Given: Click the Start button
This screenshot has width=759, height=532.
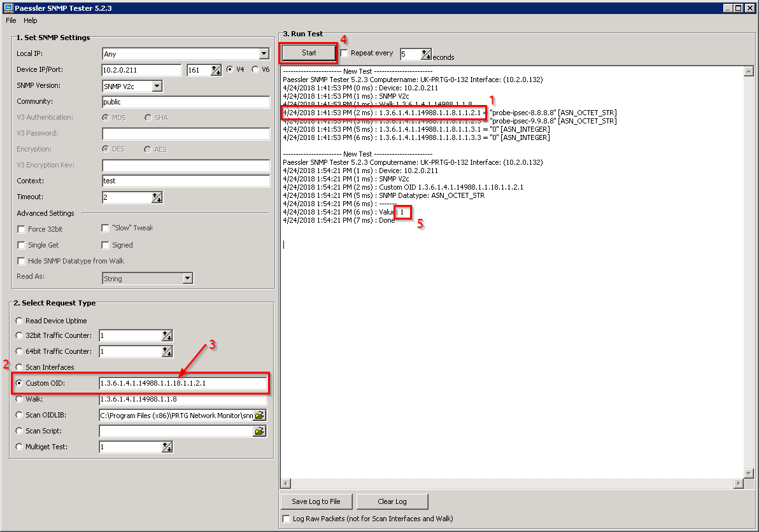Looking at the screenshot, I should click(x=309, y=53).
